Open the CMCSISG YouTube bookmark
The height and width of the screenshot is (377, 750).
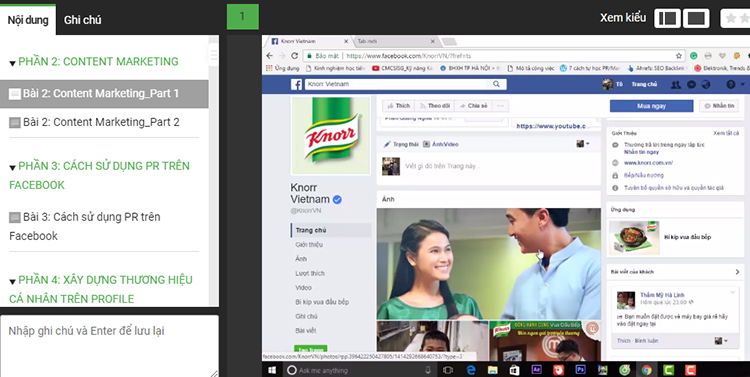coord(403,68)
